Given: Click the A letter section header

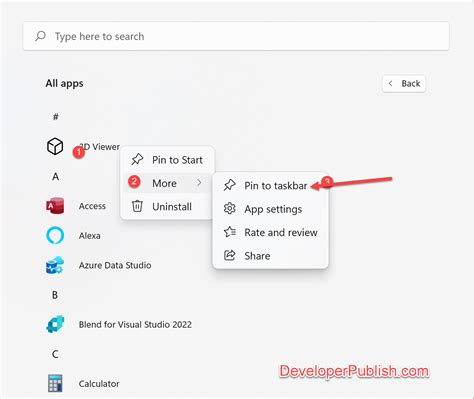Looking at the screenshot, I should [55, 176].
